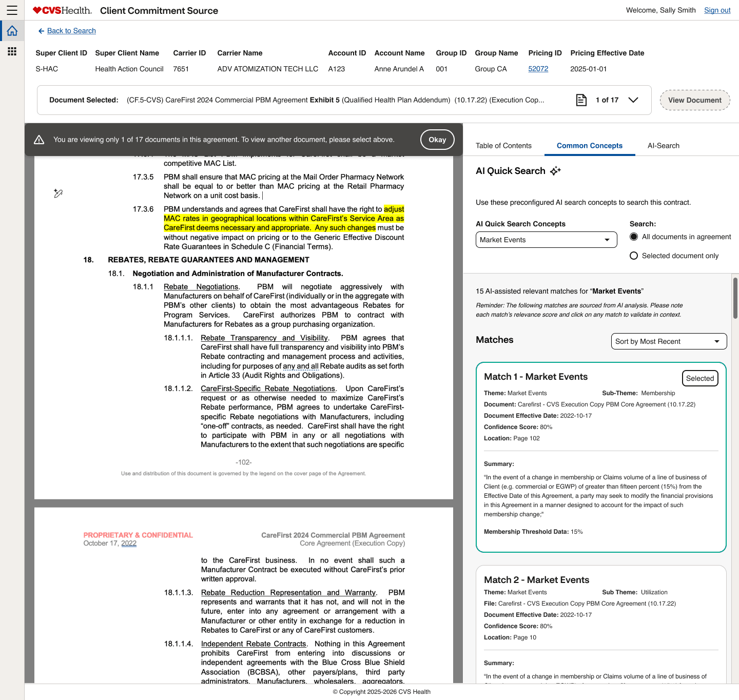Click Carrier ID 7651 value
Image resolution: width=739 pixels, height=700 pixels.
[181, 69]
